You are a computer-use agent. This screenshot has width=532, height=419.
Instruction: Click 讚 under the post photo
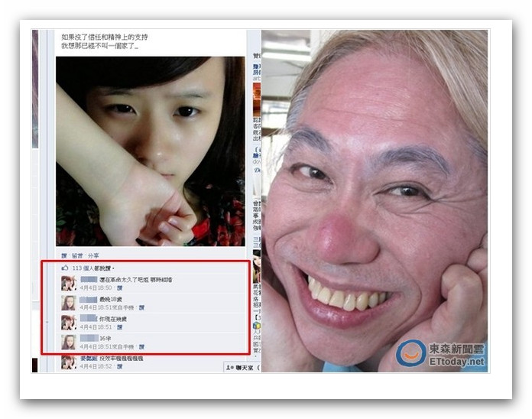pyautogui.click(x=63, y=255)
